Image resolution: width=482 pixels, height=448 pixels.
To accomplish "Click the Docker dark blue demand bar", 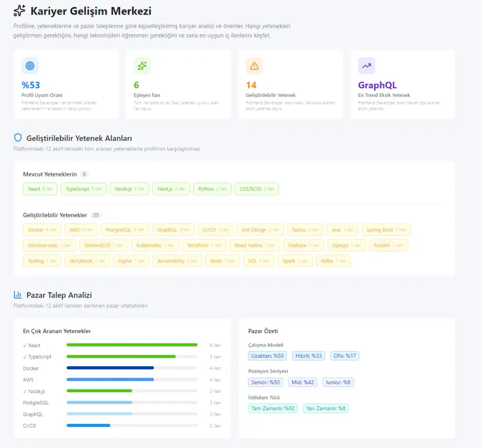I will point(110,368).
